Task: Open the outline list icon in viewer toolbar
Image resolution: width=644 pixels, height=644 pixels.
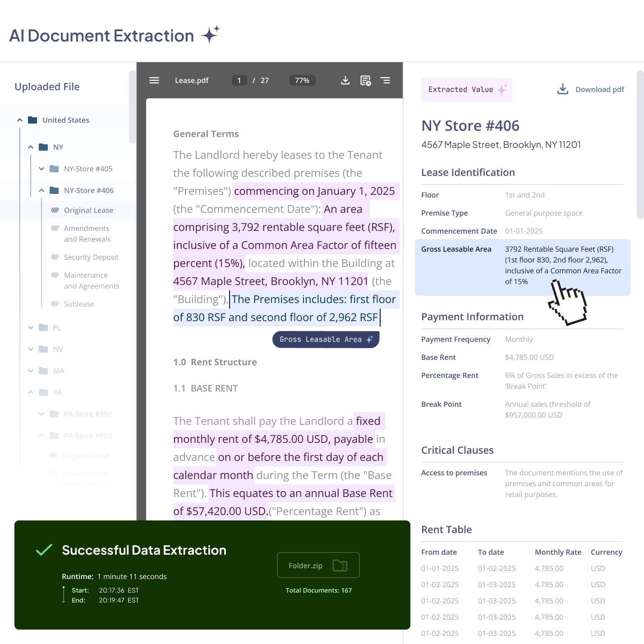Action: [385, 80]
